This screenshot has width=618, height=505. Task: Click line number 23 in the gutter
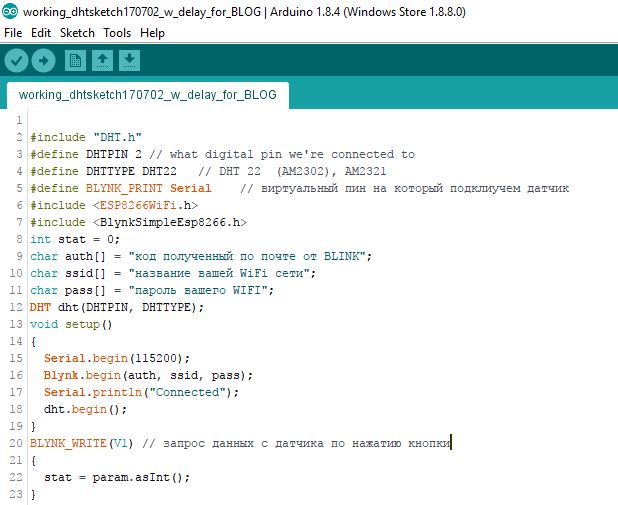16,494
